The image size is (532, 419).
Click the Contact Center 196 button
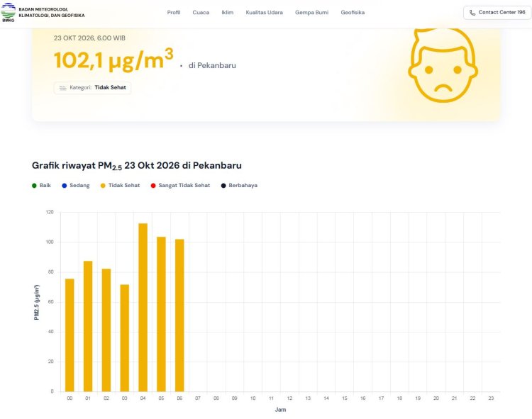(x=497, y=13)
